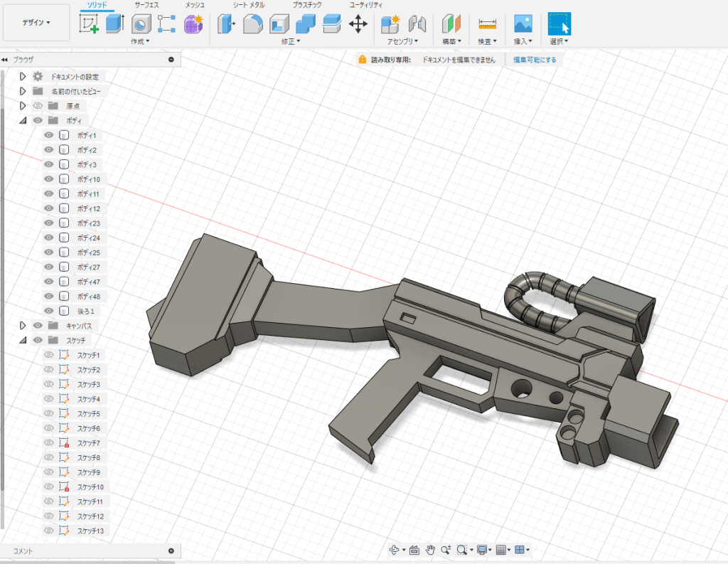Click the Move/Copy arrows icon
Screen dimensions: 728x564
pos(358,24)
